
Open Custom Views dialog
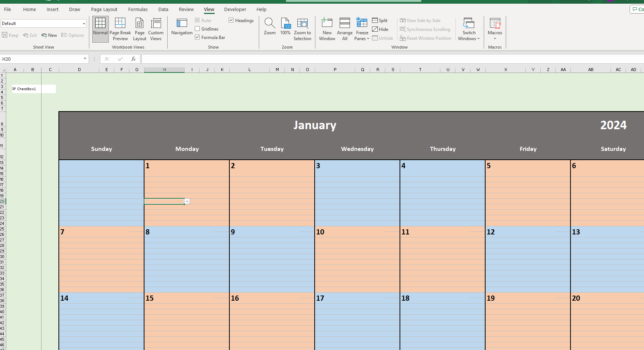tap(156, 29)
